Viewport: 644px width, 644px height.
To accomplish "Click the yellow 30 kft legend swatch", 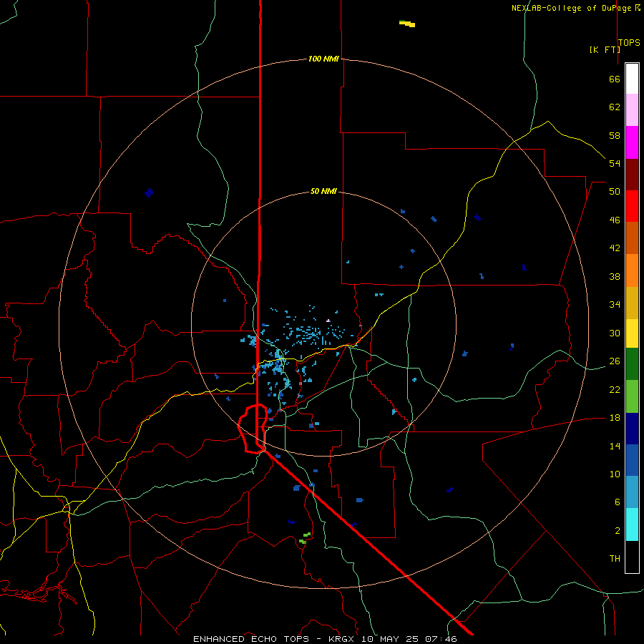I will (x=632, y=333).
